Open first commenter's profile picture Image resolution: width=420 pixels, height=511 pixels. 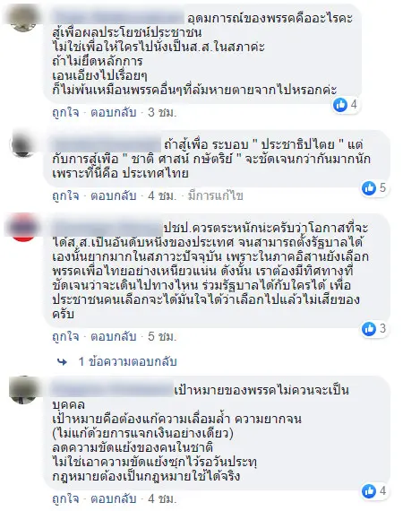coord(22,19)
